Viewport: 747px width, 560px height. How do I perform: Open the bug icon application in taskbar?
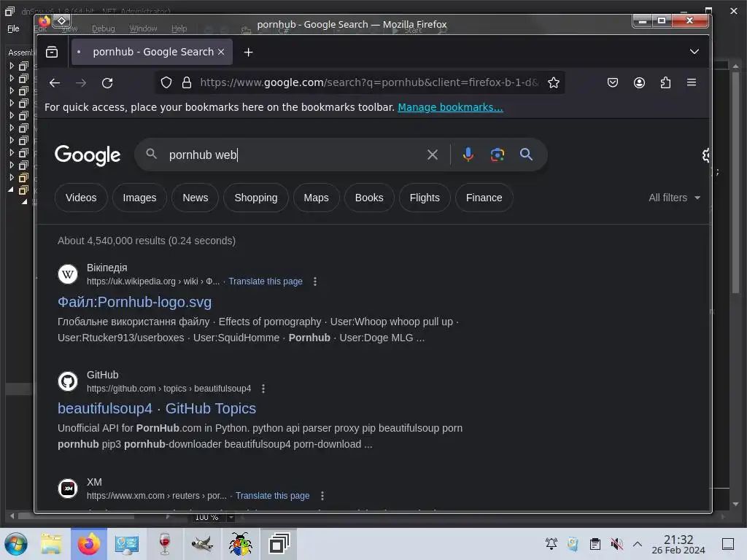coord(240,544)
